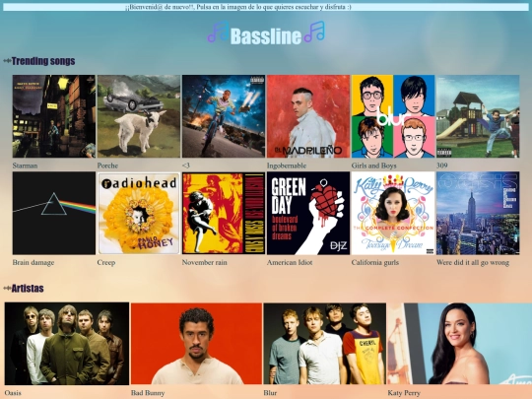Click the Trending songs heading
Image resolution: width=532 pixels, height=399 pixels.
pyautogui.click(x=43, y=61)
